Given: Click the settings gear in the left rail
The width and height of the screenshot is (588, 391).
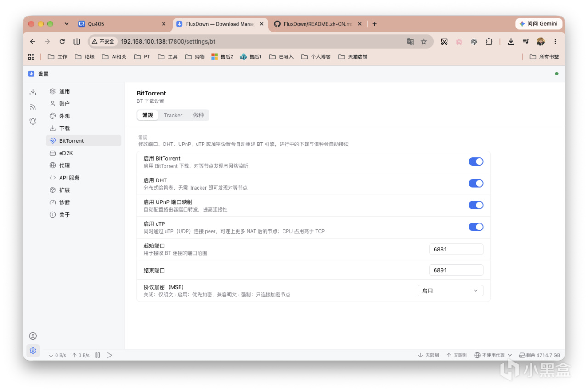Looking at the screenshot, I should (x=33, y=351).
